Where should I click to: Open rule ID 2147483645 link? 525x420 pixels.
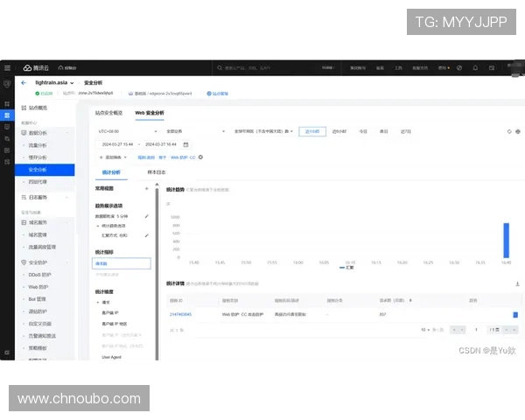click(181, 313)
